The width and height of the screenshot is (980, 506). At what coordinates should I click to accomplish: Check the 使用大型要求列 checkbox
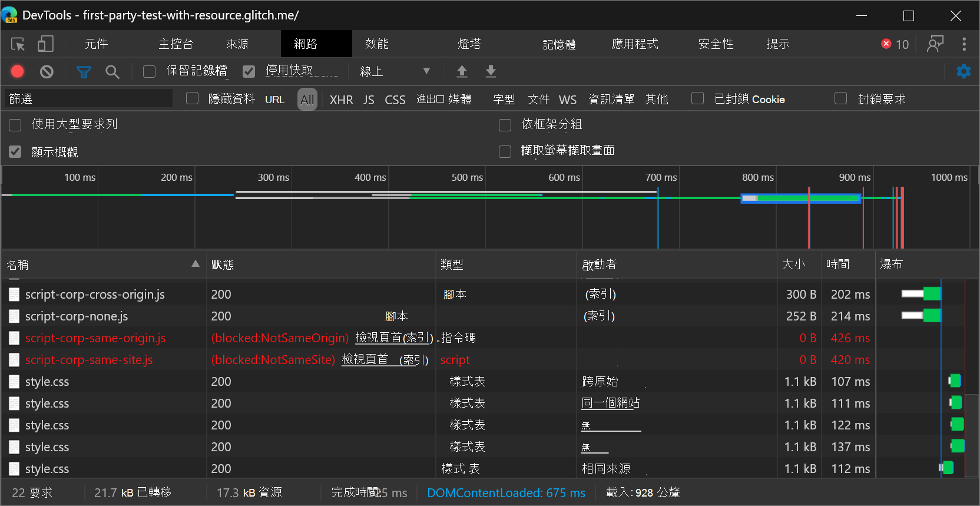(x=15, y=125)
